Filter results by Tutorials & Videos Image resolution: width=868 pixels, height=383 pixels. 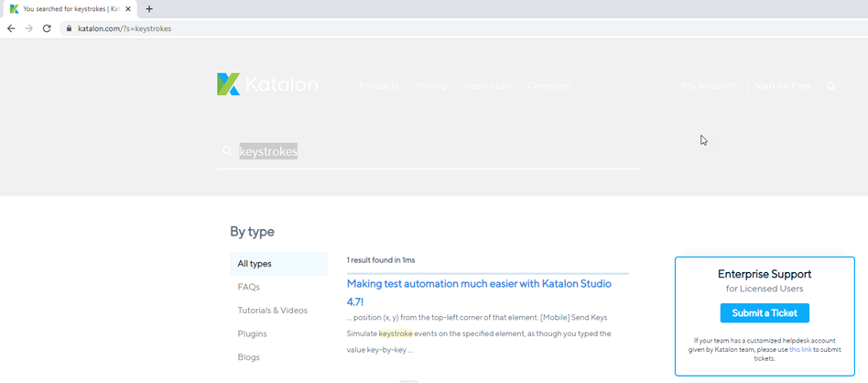272,311
